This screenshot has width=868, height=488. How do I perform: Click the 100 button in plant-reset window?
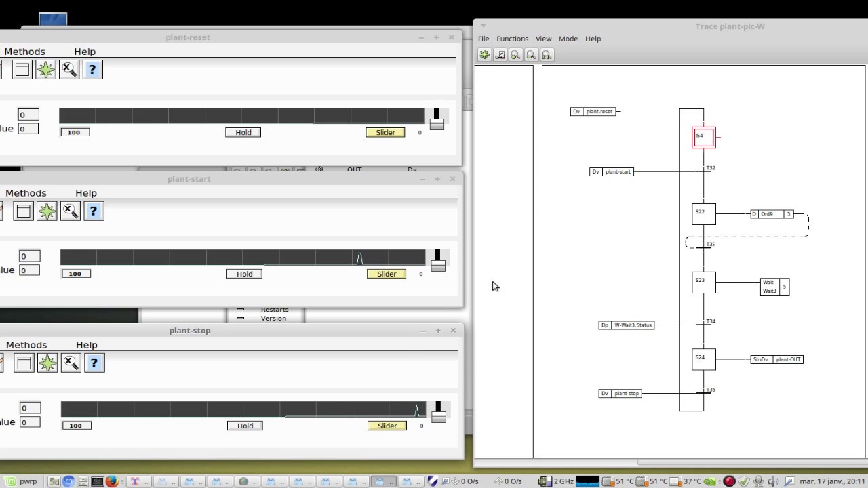75,132
